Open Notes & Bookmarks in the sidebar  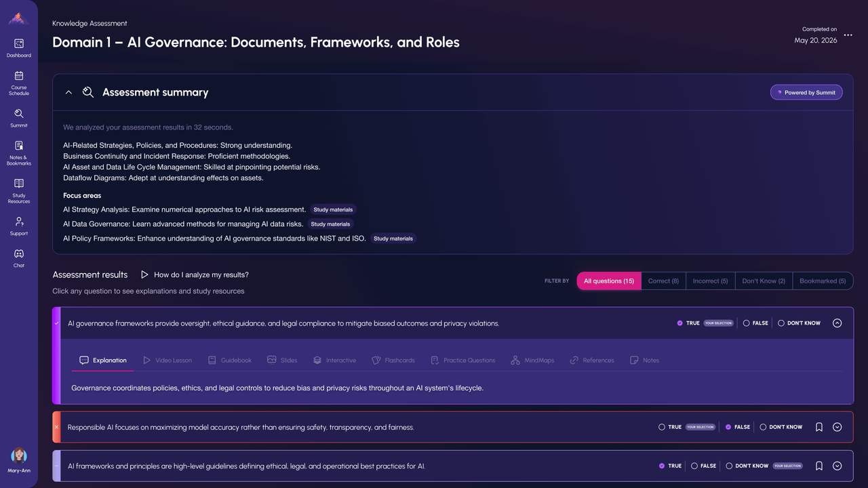pyautogui.click(x=19, y=152)
